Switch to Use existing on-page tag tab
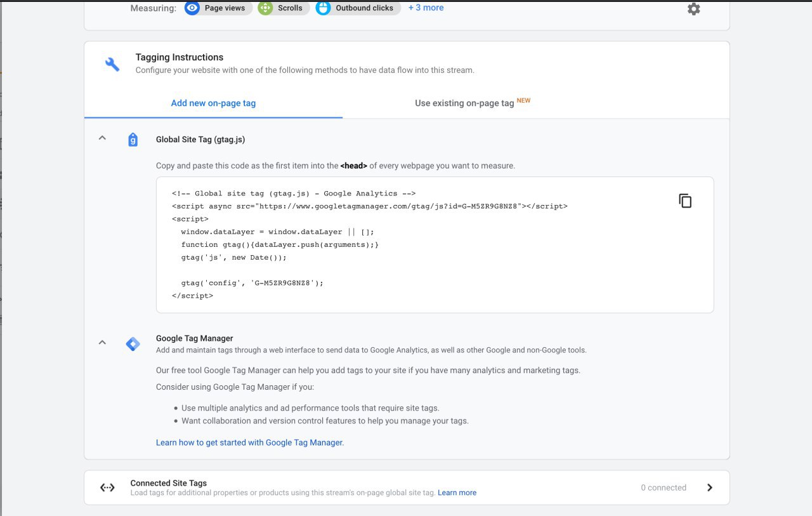812x516 pixels. [x=473, y=103]
